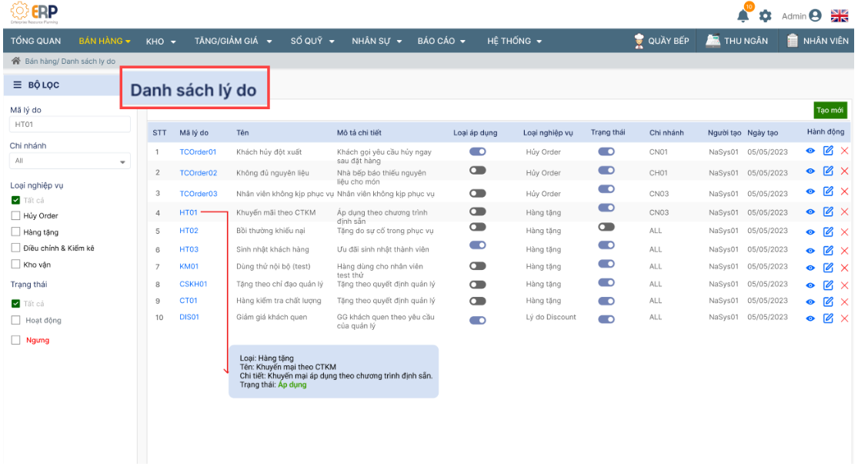Open the settings gear icon
The width and height of the screenshot is (868, 473).
coord(765,16)
